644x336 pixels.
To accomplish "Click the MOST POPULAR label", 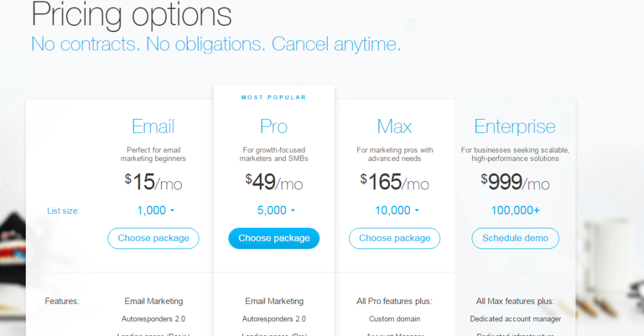I will pos(274,98).
